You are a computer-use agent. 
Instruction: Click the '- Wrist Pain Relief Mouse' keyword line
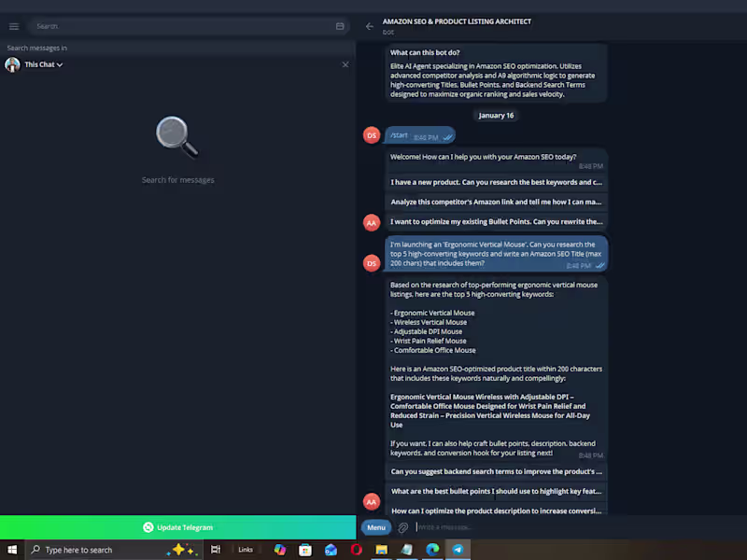[x=429, y=341]
